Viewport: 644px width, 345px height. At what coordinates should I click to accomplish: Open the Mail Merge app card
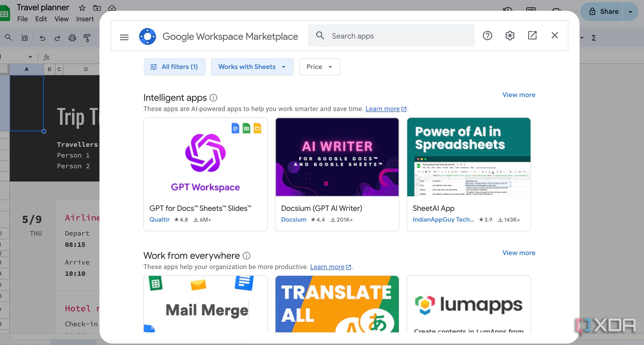click(205, 304)
